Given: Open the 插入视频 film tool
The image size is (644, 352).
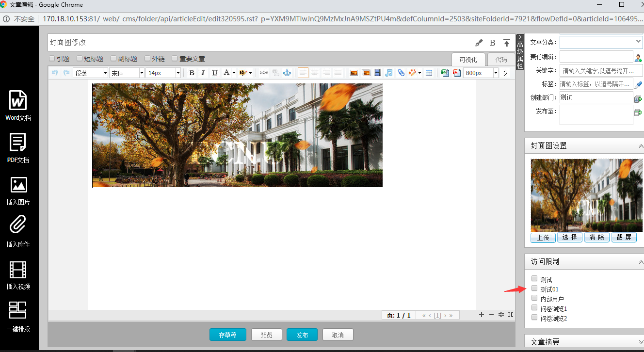Looking at the screenshot, I should tap(18, 270).
